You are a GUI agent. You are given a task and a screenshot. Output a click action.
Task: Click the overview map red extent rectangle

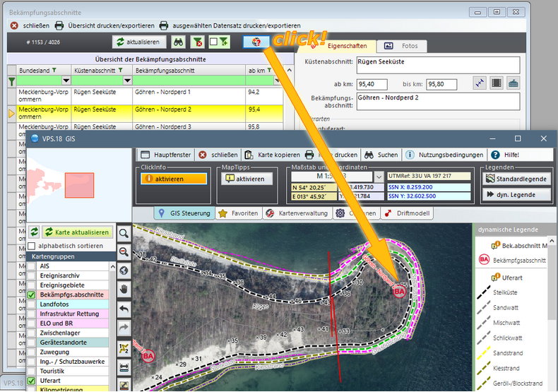(79, 185)
